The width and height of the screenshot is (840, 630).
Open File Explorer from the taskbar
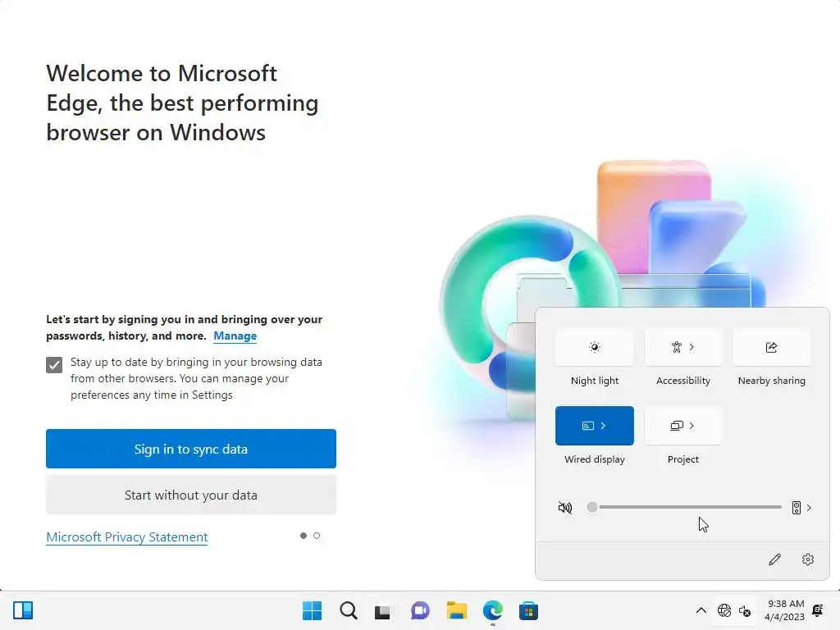[x=456, y=610]
